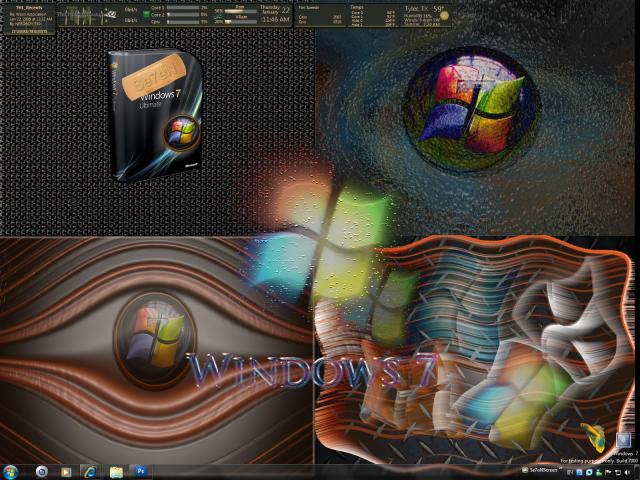Open the network tray icon
This screenshot has height=480, width=640.
619,473
